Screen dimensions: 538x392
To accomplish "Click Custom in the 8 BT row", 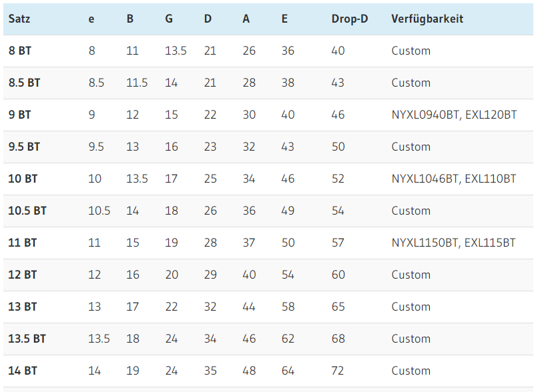I will tap(411, 51).
